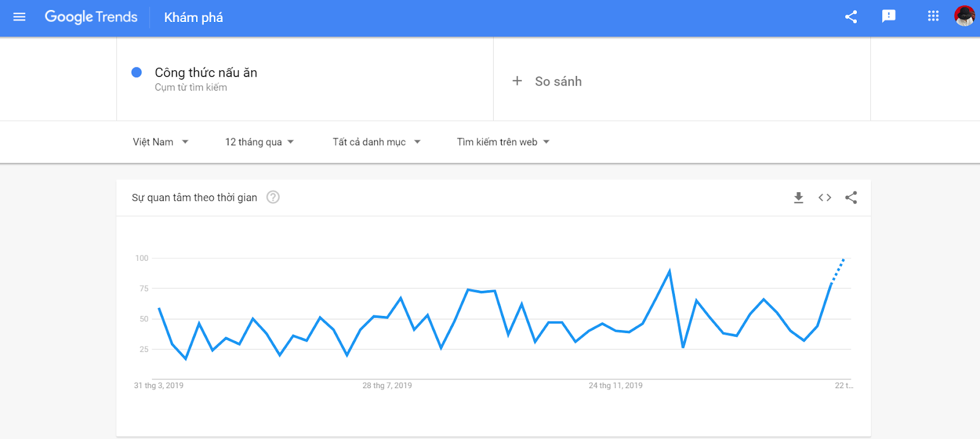The height and width of the screenshot is (439, 980).
Task: Click the plus icon beside So sánh
Action: coord(518,81)
